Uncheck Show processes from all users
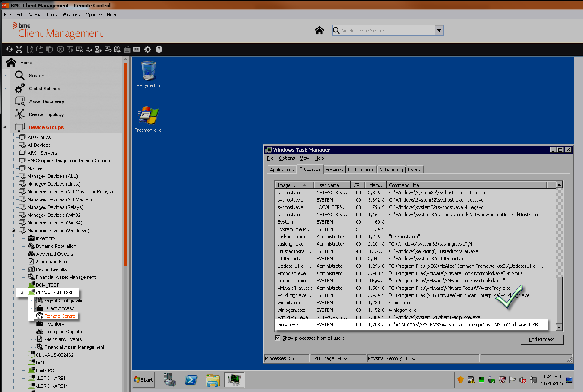This screenshot has width=583, height=392. tap(277, 338)
